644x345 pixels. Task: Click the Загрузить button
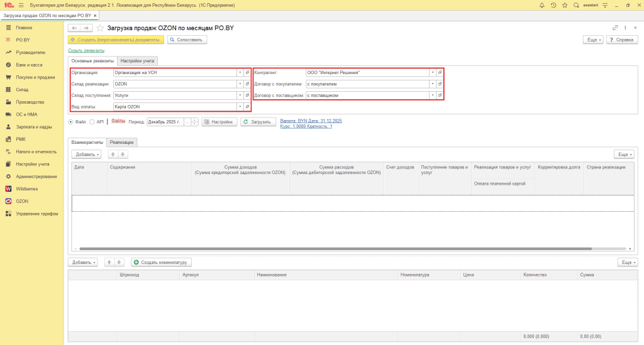pyautogui.click(x=258, y=122)
